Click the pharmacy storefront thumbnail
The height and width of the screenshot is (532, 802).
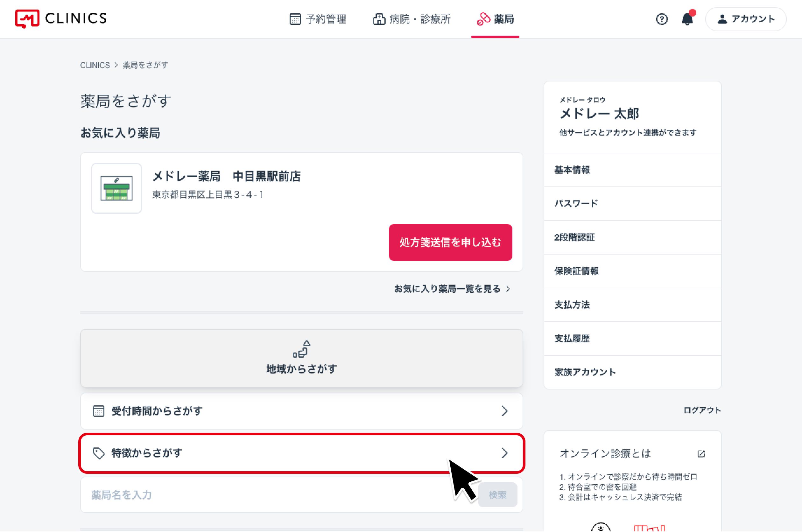coord(116,188)
